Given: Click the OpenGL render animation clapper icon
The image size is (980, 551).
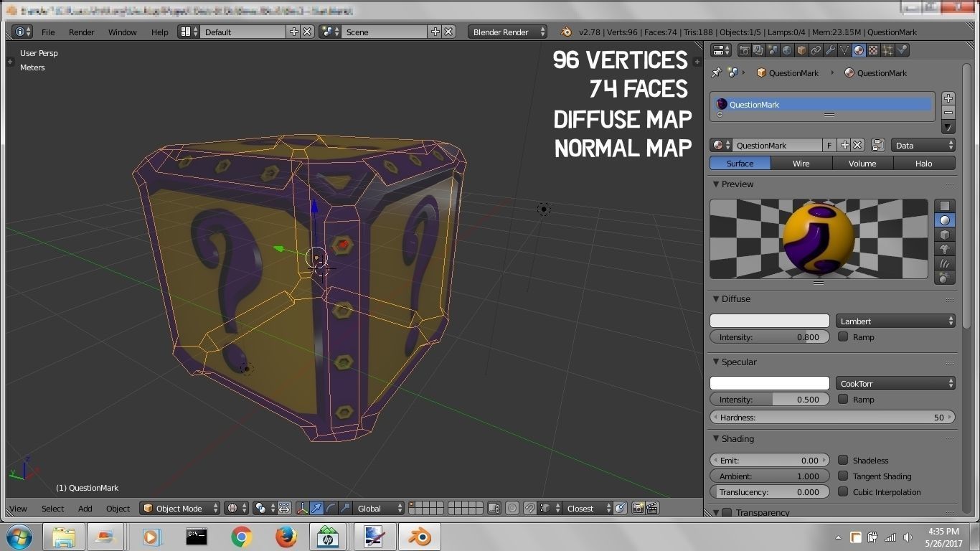Looking at the screenshot, I should [652, 508].
